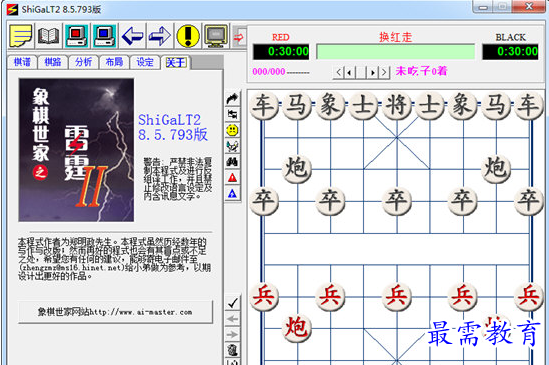Click the red triangle icon

tap(232, 178)
